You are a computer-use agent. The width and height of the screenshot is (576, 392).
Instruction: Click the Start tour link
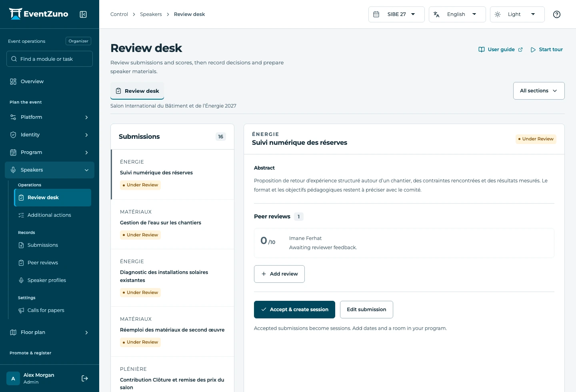click(x=546, y=50)
